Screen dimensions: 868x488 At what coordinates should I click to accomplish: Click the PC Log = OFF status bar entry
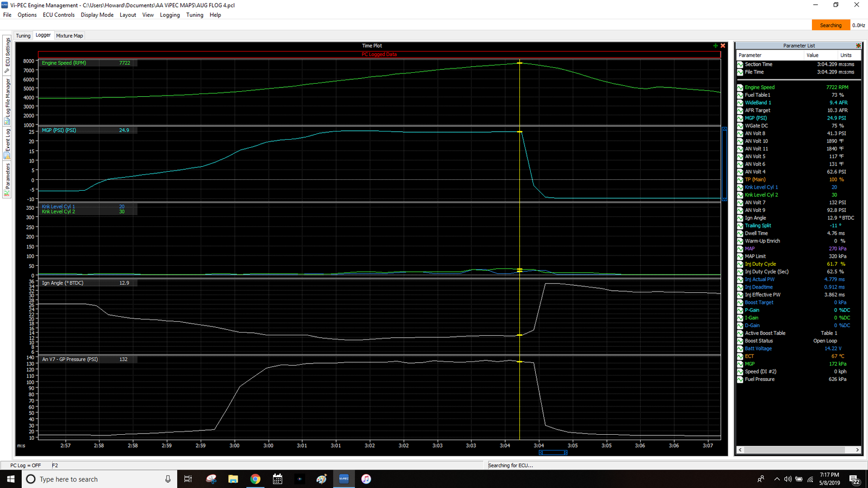coord(26,465)
